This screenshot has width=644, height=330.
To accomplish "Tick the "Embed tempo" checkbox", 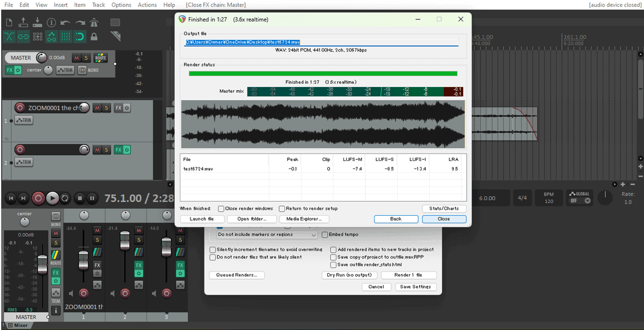I will 325,234.
